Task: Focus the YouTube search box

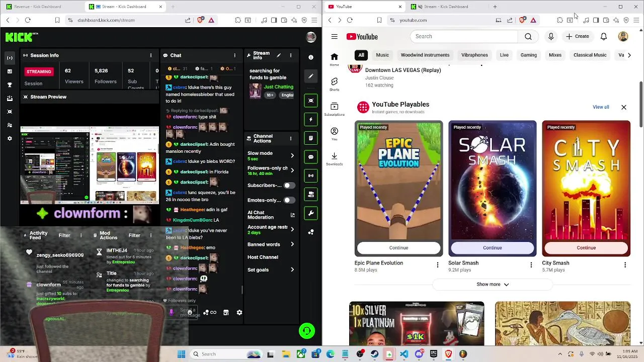Action: (x=464, y=36)
